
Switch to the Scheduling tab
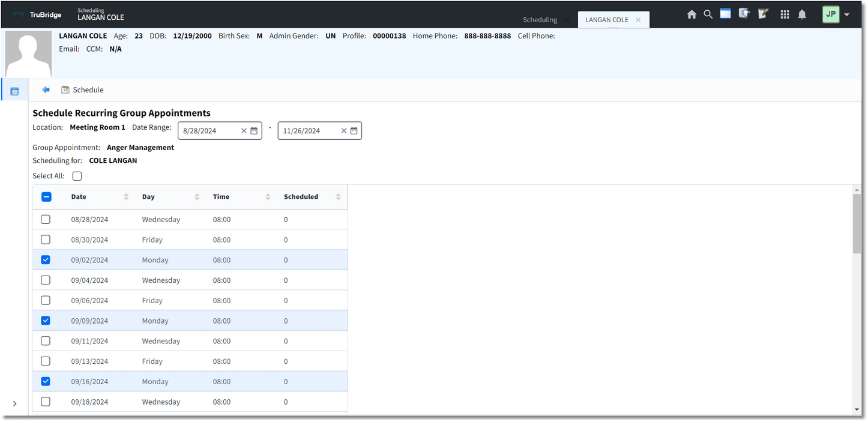[540, 20]
